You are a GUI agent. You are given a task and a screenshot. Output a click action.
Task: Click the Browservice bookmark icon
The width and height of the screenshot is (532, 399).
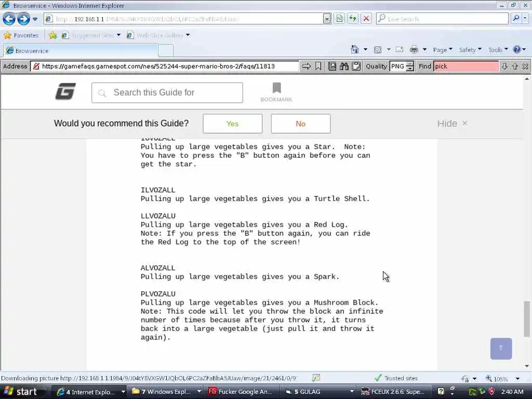[318, 66]
